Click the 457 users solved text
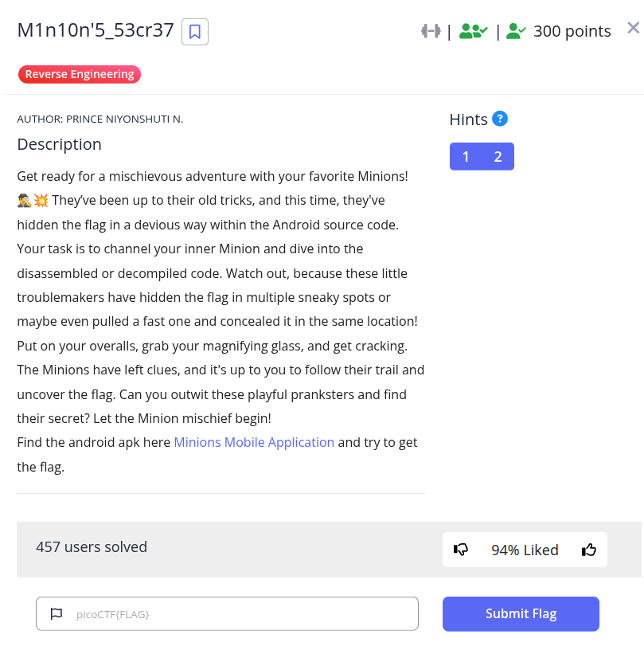Viewport: 644px width, 650px height. tap(92, 547)
